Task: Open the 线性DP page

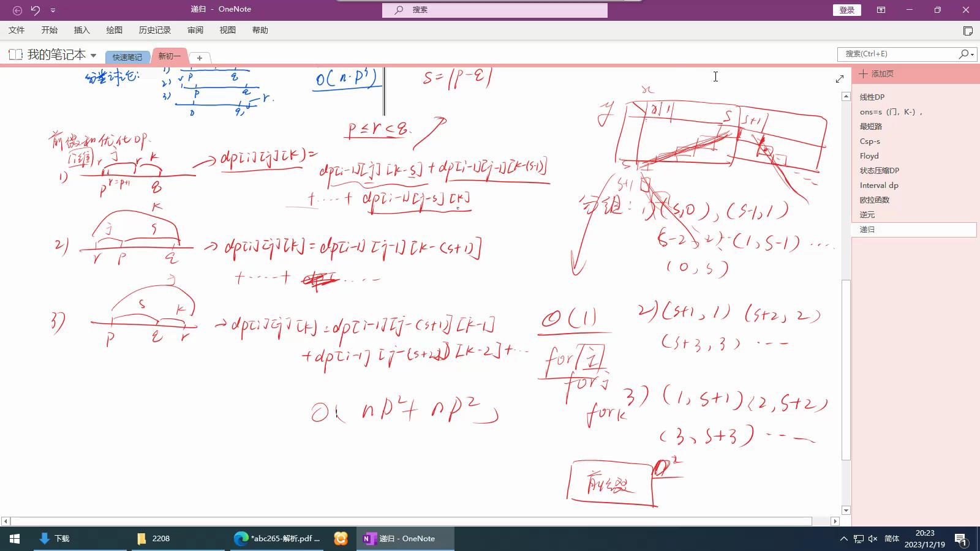Action: point(872,97)
